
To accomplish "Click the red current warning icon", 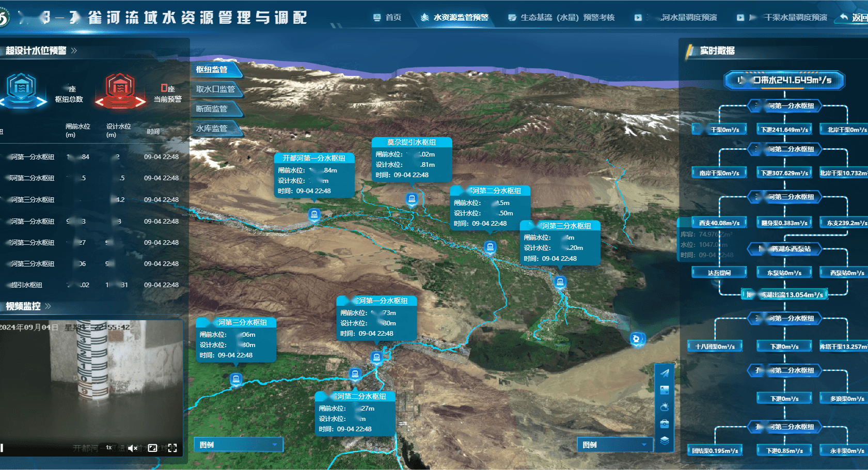I will (x=120, y=90).
